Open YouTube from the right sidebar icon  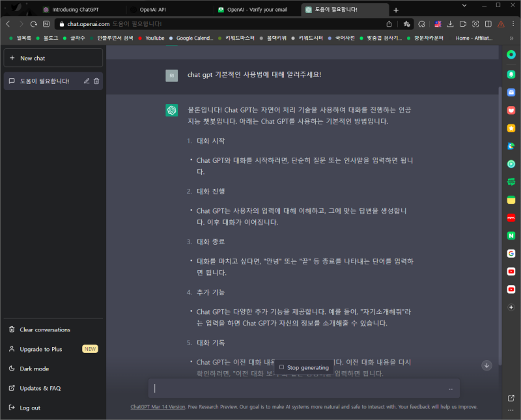pyautogui.click(x=511, y=270)
